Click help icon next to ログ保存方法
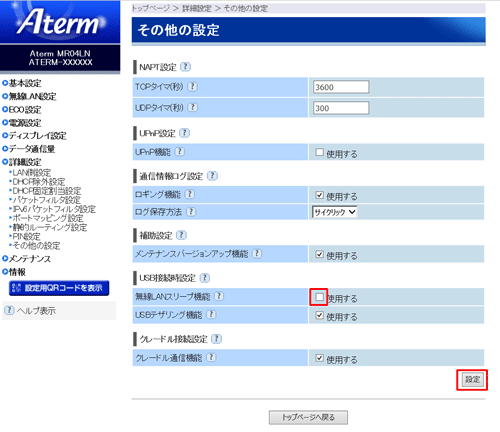This screenshot has height=432, width=500. point(191,212)
